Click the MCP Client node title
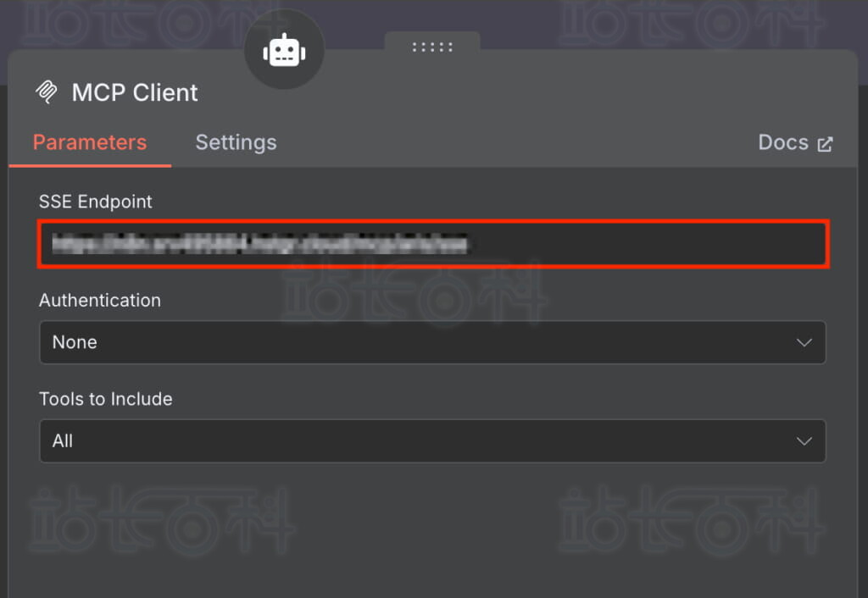Image resolution: width=868 pixels, height=598 pixels. coord(135,92)
